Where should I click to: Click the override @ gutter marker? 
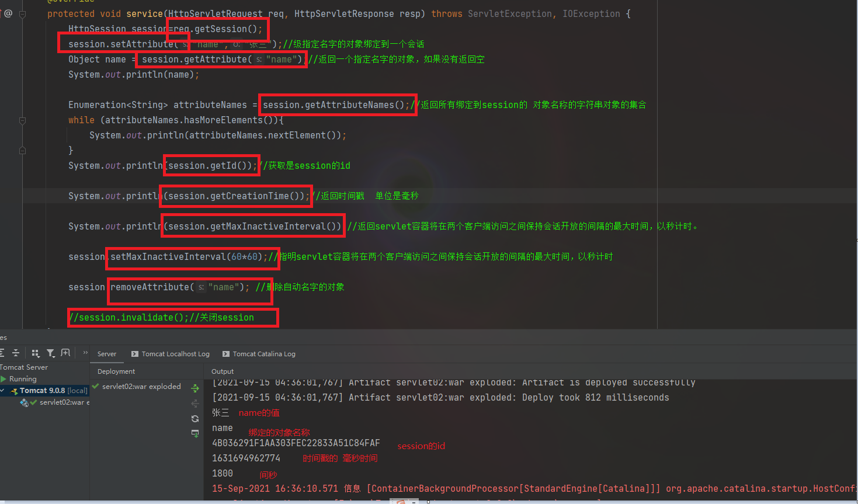tap(8, 13)
